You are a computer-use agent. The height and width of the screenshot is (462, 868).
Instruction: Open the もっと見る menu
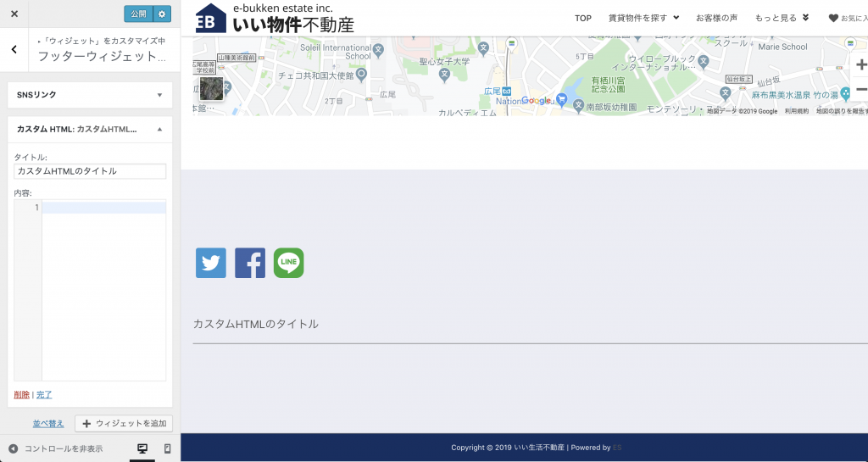click(x=782, y=18)
